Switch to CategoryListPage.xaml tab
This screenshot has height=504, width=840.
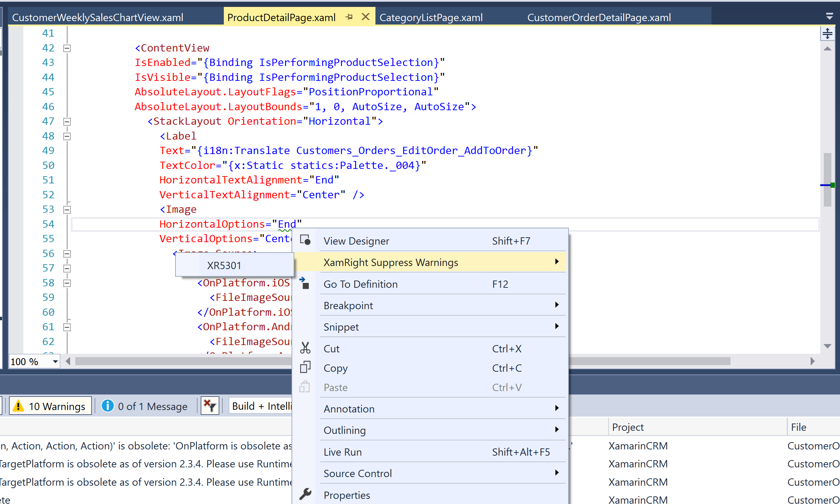click(431, 17)
